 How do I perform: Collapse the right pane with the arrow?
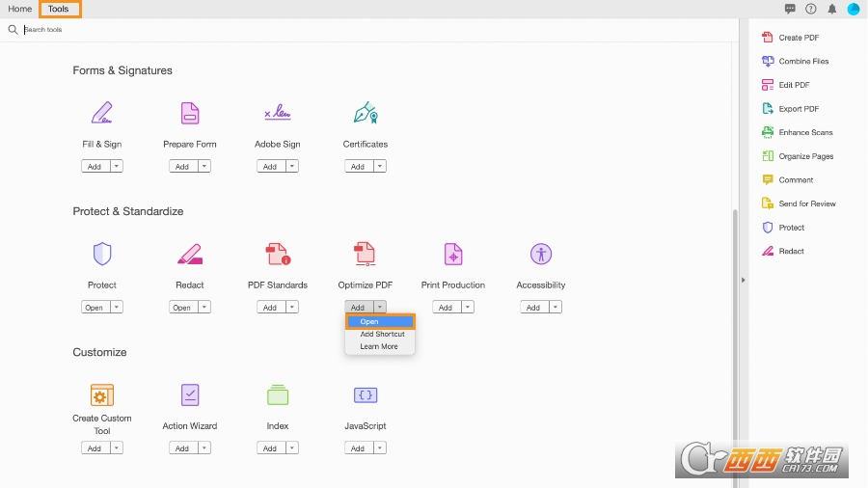coord(744,280)
